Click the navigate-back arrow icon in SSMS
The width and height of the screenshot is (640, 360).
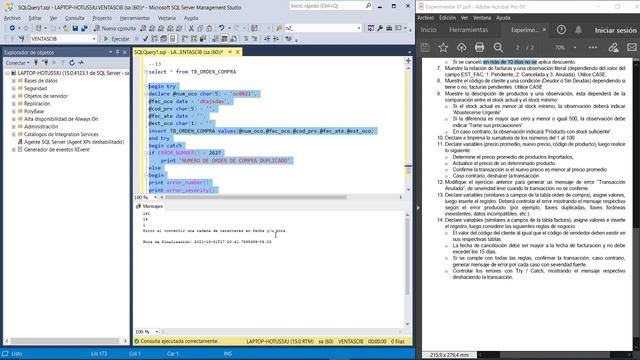point(12,28)
